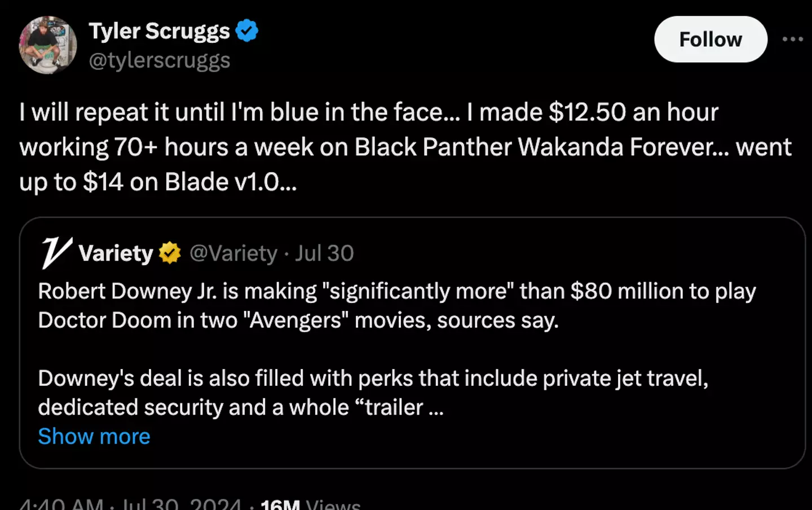Expand quoted post with Show more
Screen dimensions: 812x510
(x=94, y=436)
